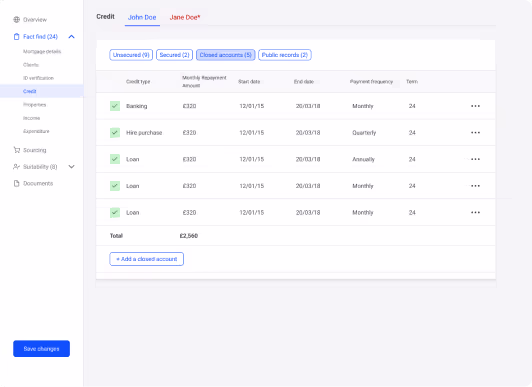Open Income in sidebar
This screenshot has width=532, height=387.
[32, 118]
